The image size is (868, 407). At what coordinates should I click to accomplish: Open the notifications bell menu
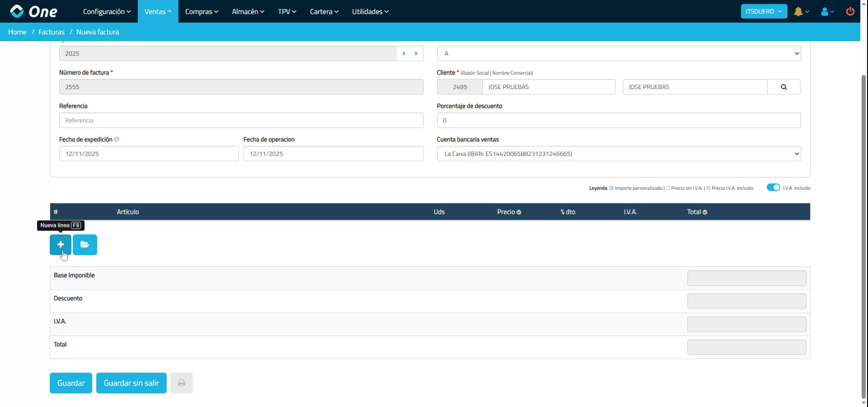(799, 11)
